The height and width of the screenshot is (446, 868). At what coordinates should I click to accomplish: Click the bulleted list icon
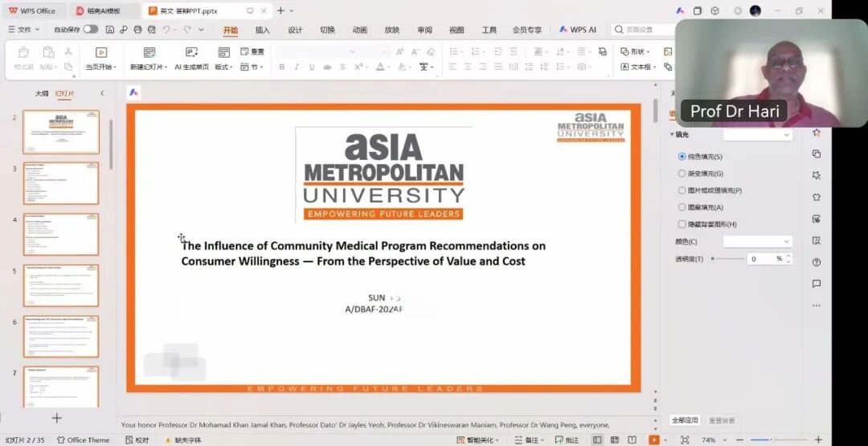(454, 51)
